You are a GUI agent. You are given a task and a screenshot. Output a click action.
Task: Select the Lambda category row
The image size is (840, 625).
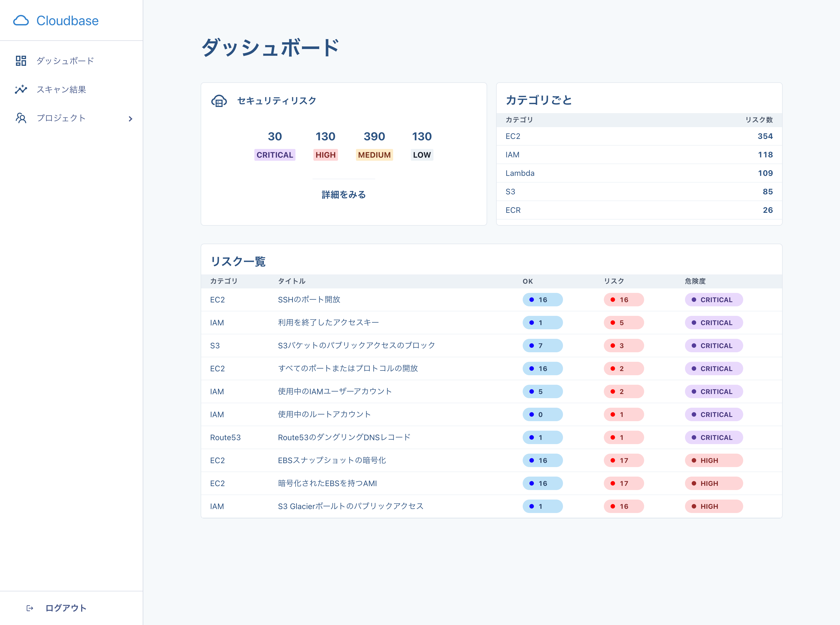(639, 173)
